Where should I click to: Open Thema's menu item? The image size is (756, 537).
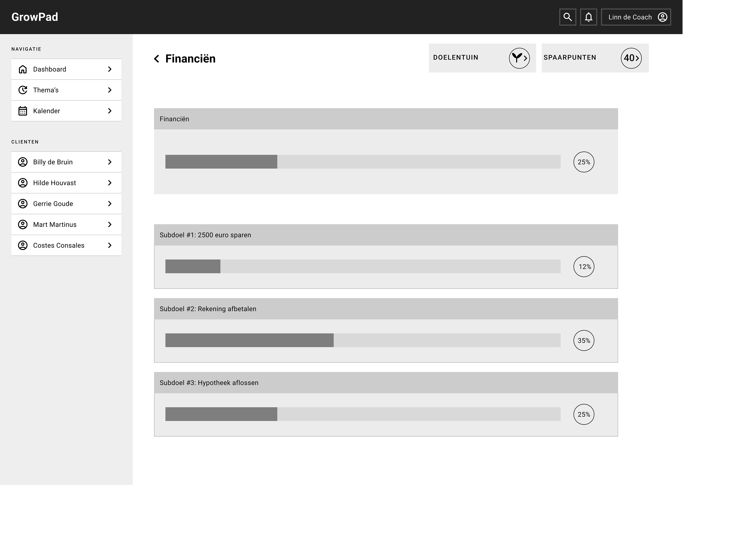click(x=66, y=90)
